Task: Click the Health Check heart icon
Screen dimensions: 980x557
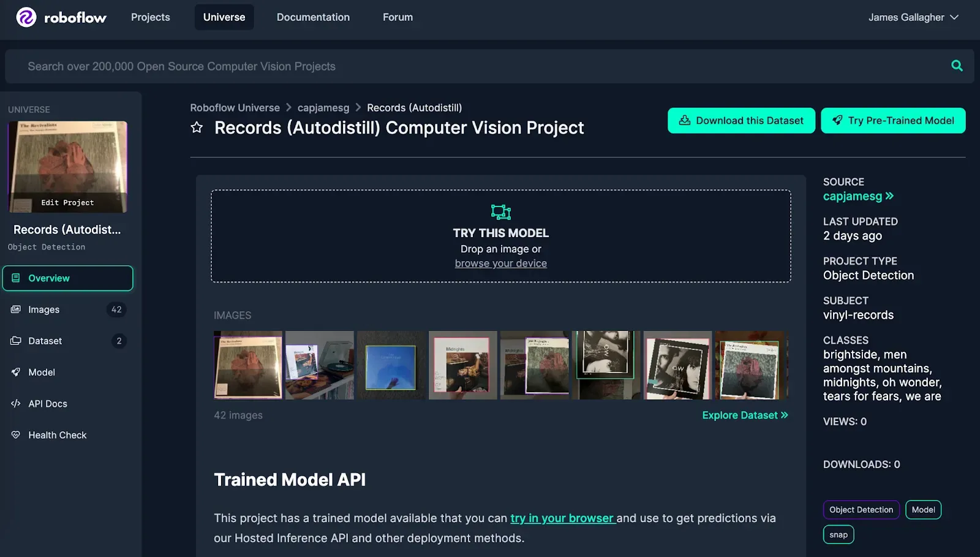Action: tap(16, 435)
